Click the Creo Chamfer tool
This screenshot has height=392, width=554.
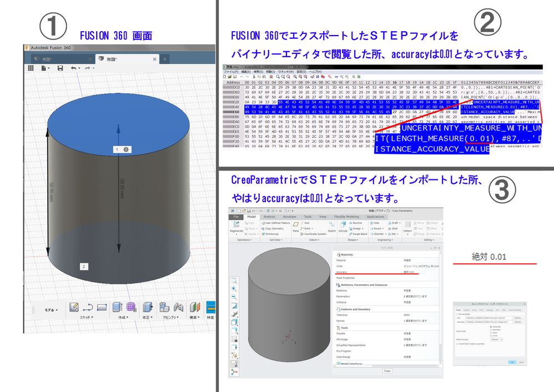[377, 234]
